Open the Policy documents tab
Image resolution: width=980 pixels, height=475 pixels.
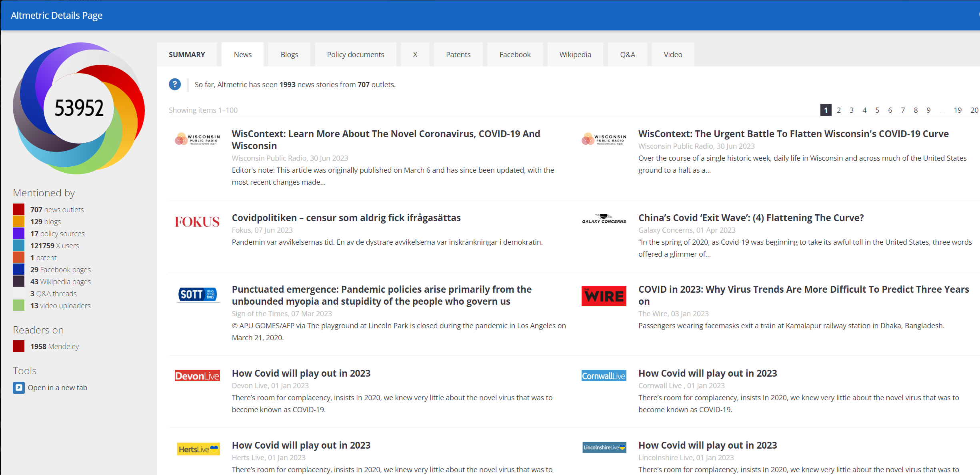(355, 55)
